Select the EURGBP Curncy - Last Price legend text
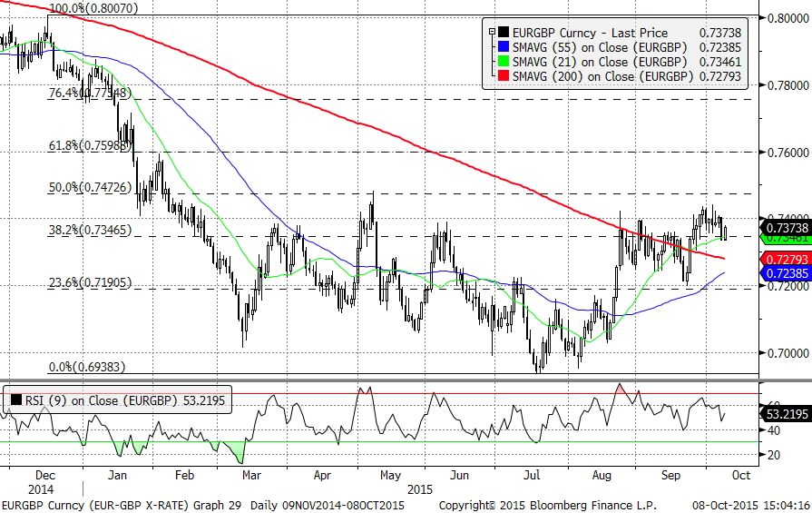This screenshot has height=513, width=812. (590, 33)
